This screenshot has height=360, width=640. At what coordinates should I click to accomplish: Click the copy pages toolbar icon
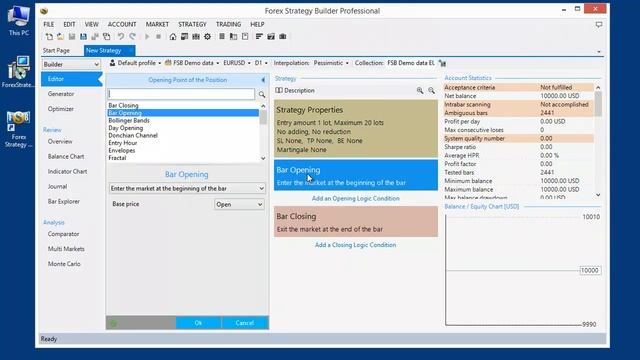point(107,37)
